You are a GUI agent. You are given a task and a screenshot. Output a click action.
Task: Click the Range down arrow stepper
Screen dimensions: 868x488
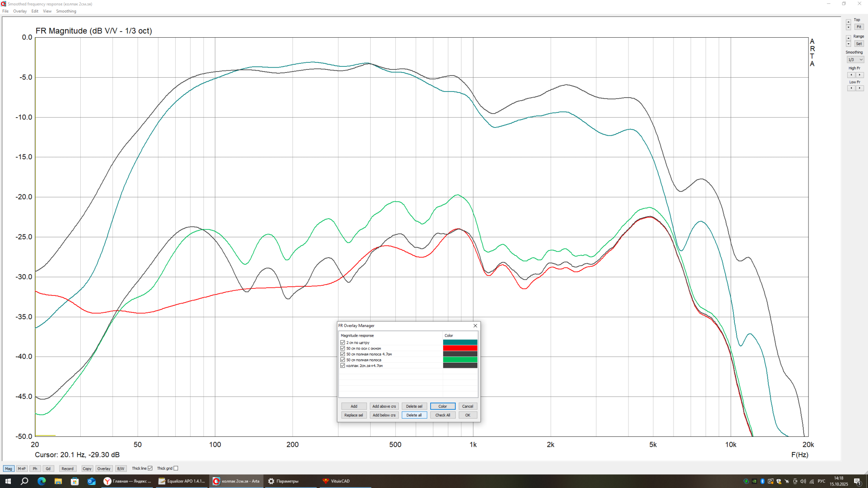[x=848, y=44]
